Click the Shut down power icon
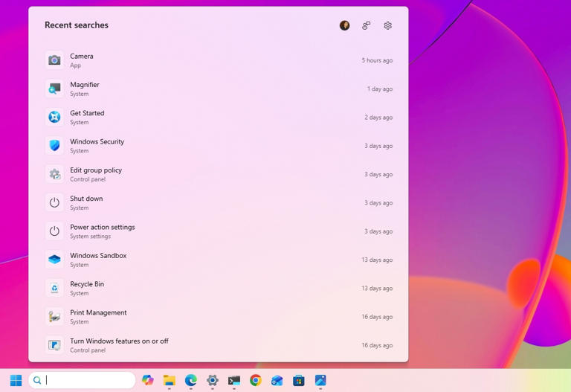571x392 pixels. 54,202
